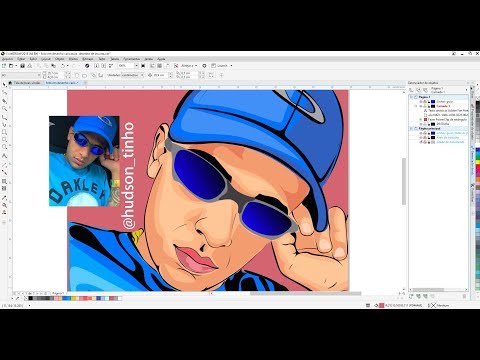Click the Export icon in the toolbar

[104, 66]
